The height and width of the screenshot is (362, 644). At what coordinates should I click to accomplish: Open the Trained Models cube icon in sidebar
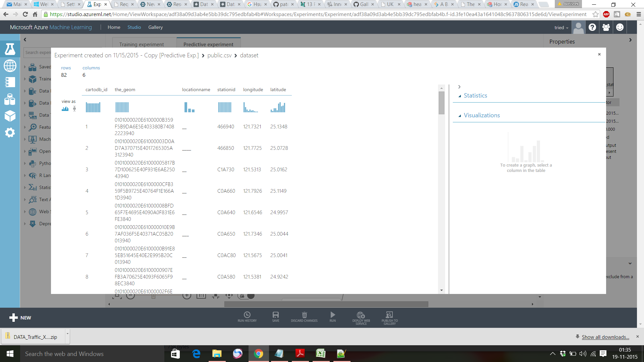[10, 116]
